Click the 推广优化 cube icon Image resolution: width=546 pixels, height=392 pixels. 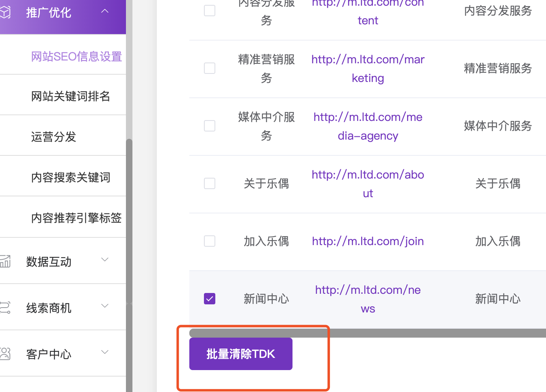(x=5, y=13)
